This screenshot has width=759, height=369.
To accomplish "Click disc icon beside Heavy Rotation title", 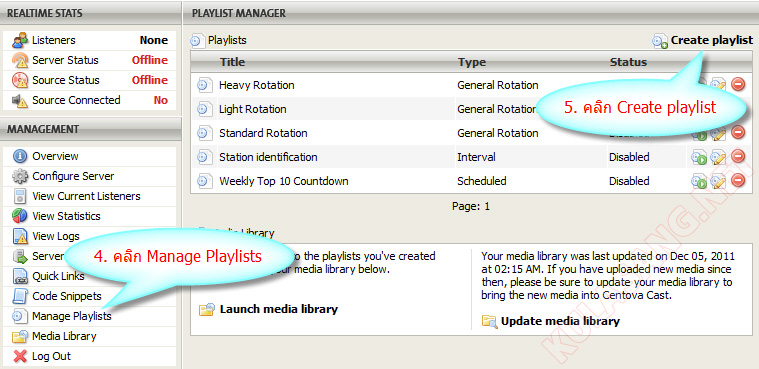I will 205,85.
